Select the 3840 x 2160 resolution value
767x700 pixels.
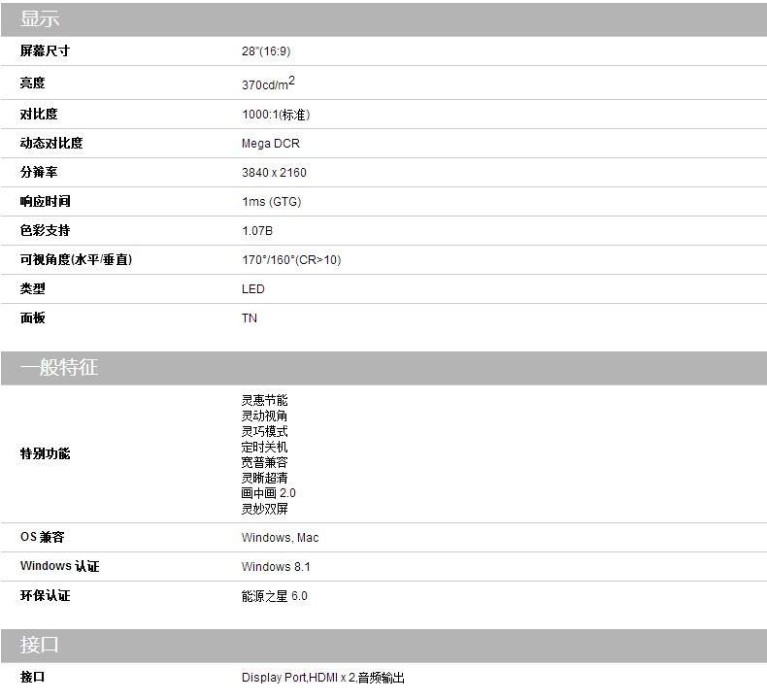click(x=274, y=173)
